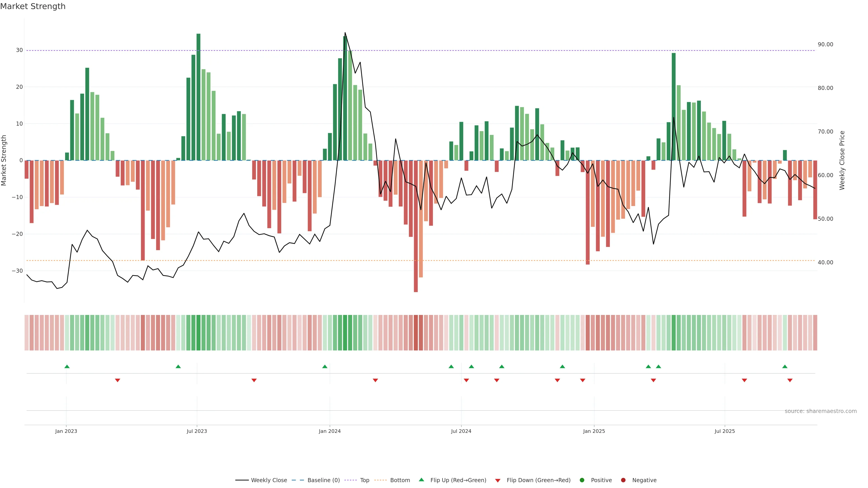Viewport: 868px width, 488px height.
Task: Click the red flip-down marker after Jul 2023
Action: [254, 380]
